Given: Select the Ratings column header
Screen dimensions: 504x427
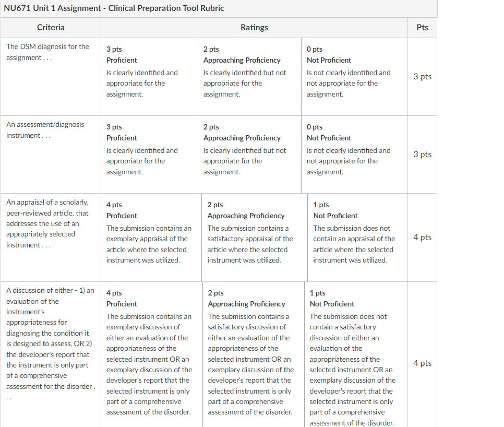Looking at the screenshot, I should click(254, 28).
